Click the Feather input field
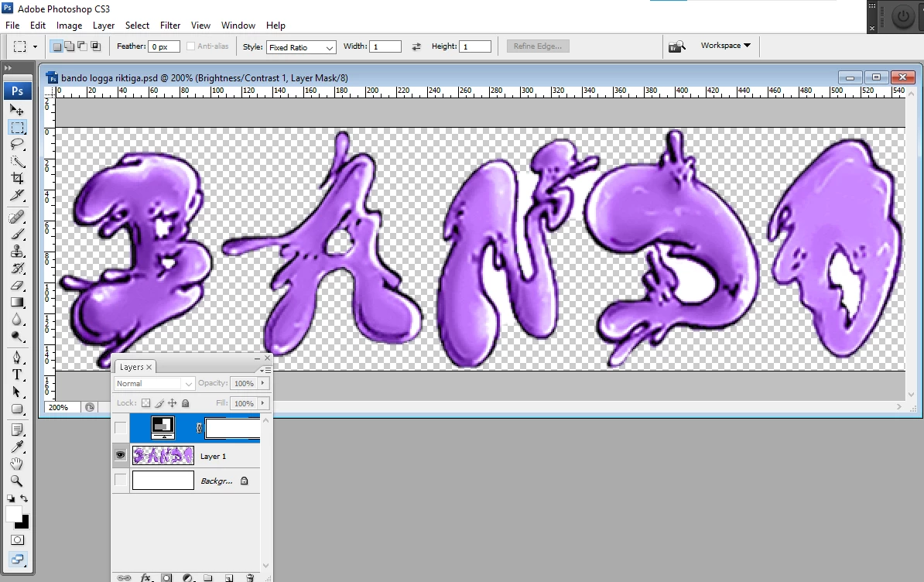924x582 pixels. pyautogui.click(x=164, y=46)
